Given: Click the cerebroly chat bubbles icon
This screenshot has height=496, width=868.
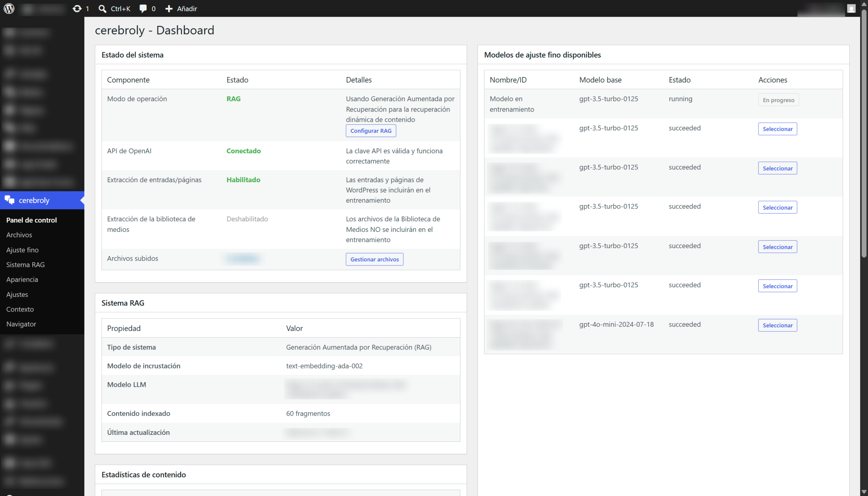Looking at the screenshot, I should point(9,200).
